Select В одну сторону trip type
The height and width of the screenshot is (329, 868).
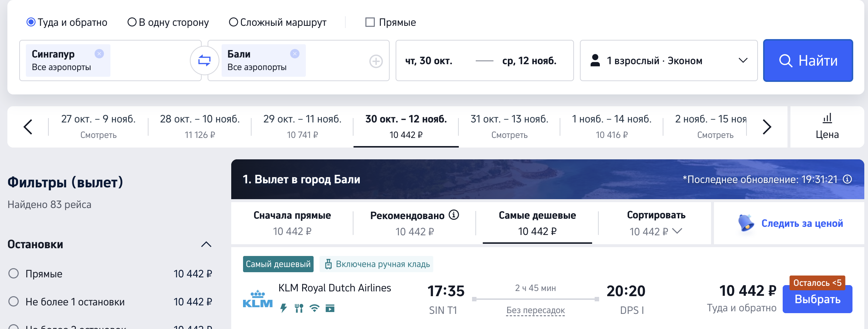pos(132,22)
